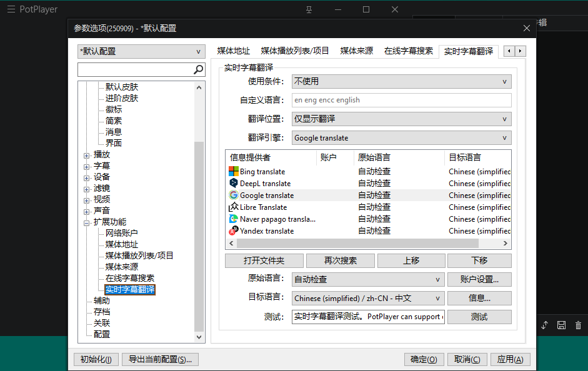Screen dimensions: 588x371
Task: Open the 翻译引擎 dropdown
Action: click(402, 137)
